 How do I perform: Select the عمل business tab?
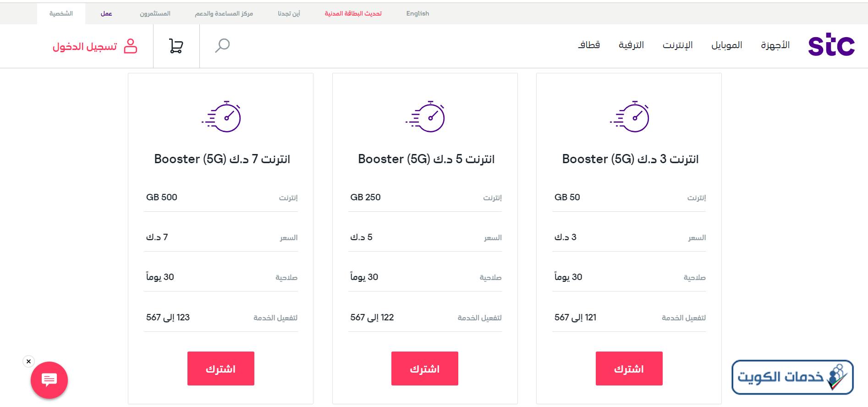[x=106, y=13]
